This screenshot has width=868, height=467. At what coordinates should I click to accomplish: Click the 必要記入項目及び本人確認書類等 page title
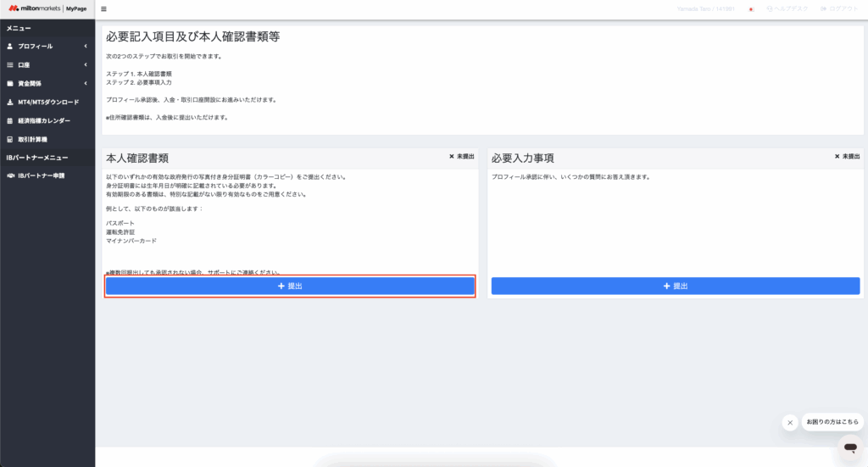[x=192, y=36]
